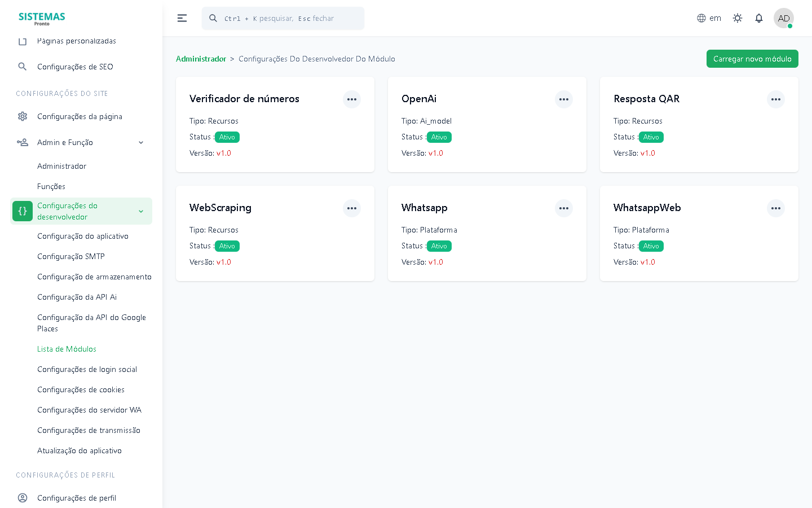Open WebScraping module options menu
The width and height of the screenshot is (812, 508).
[352, 208]
